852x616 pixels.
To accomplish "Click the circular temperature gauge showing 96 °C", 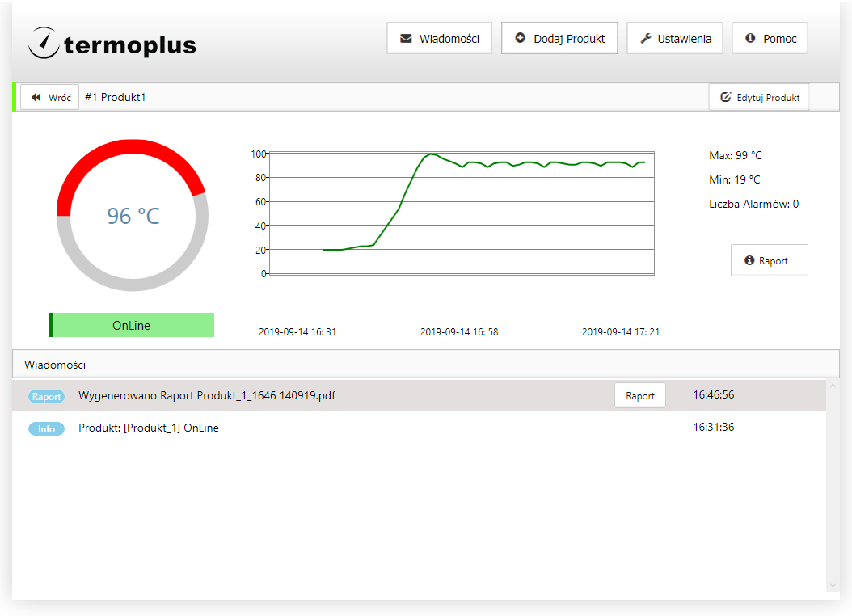I will click(x=133, y=215).
